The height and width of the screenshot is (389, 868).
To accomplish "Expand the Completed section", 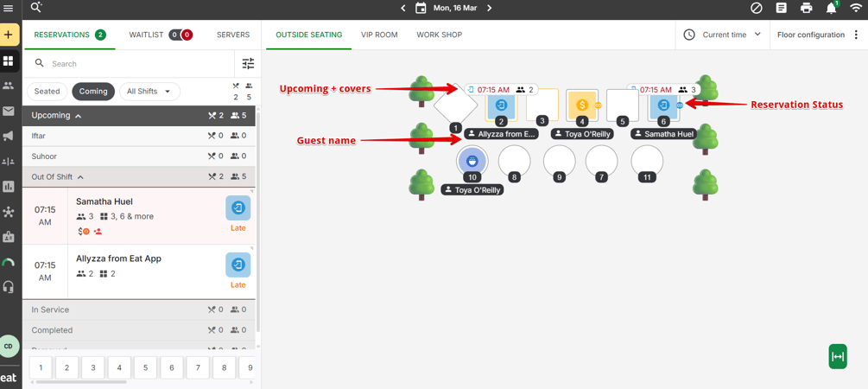I will [x=139, y=330].
